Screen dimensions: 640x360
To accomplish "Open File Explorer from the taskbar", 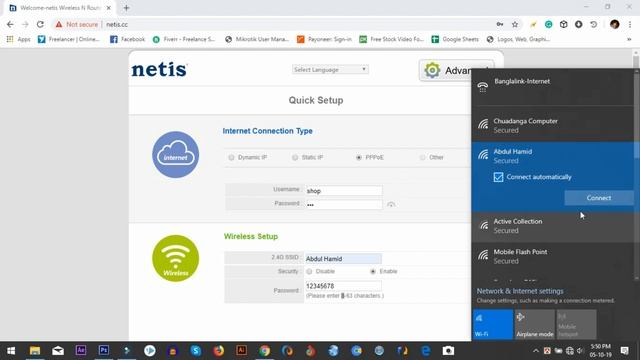I will pos(35,350).
